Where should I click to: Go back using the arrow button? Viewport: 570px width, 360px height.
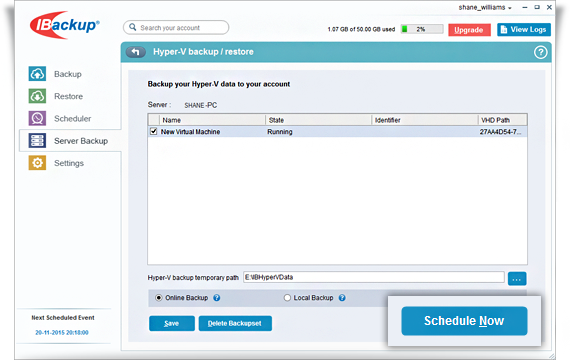coord(136,52)
